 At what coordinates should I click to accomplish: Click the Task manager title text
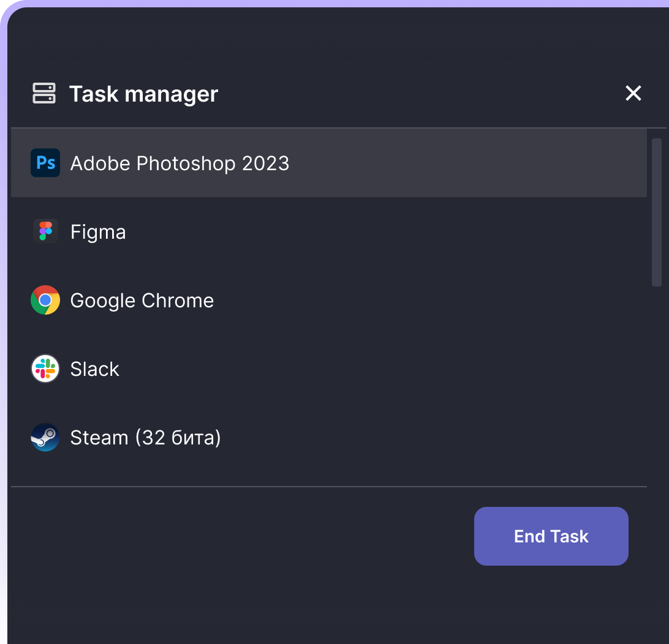[x=143, y=94]
